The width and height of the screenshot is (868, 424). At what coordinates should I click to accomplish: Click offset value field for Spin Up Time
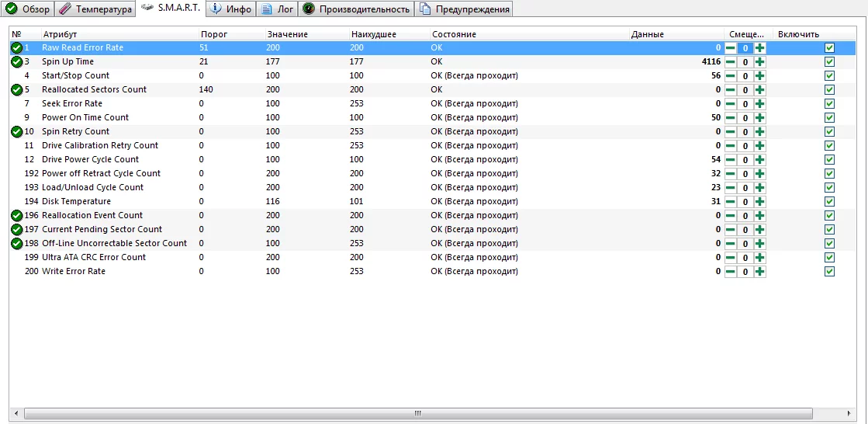[x=745, y=62]
